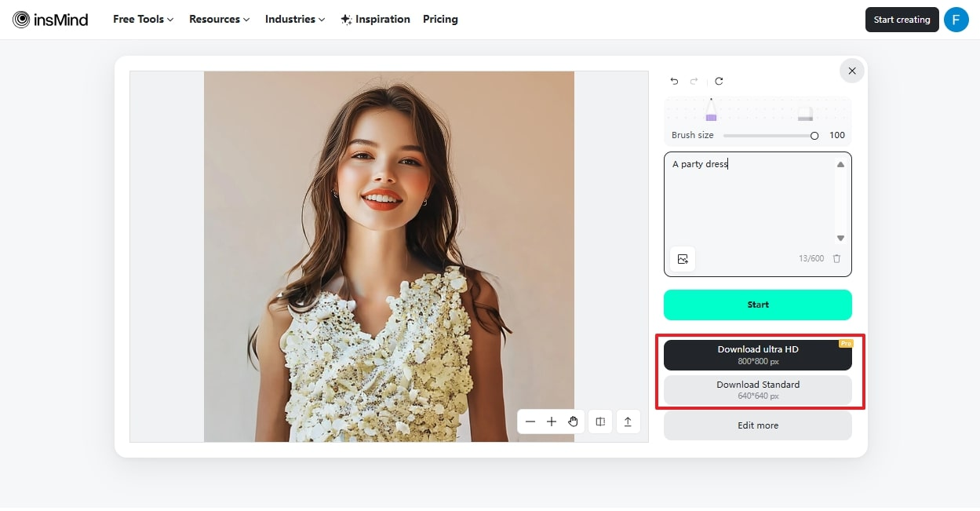The height and width of the screenshot is (511, 980).
Task: Click the add reference image icon
Action: (683, 259)
